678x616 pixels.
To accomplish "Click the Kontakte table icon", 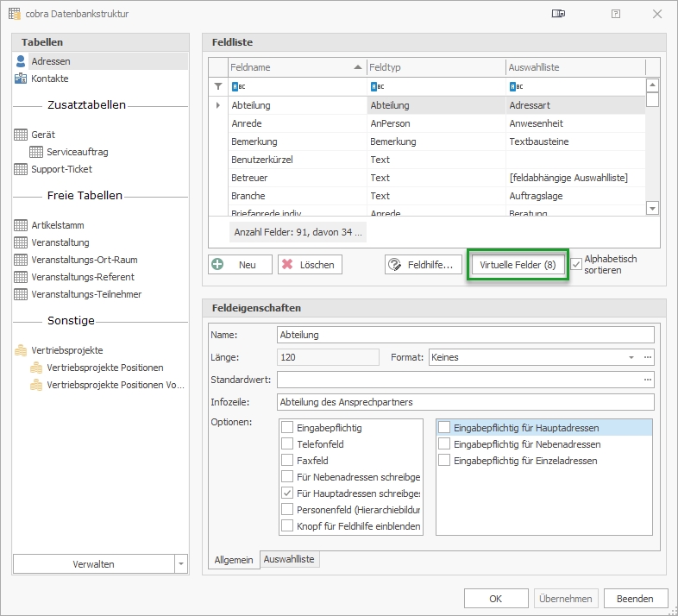I will [x=22, y=79].
